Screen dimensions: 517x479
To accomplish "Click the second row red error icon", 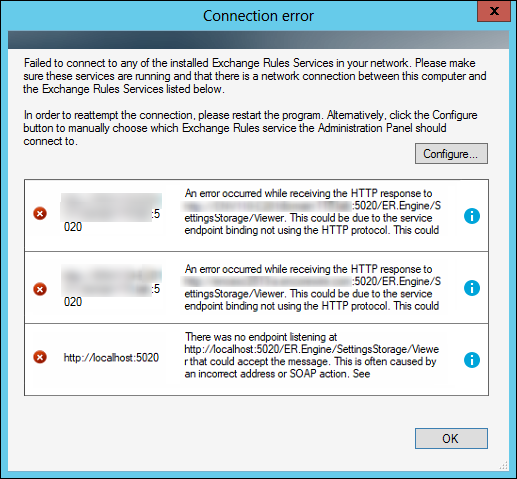I will pyautogui.click(x=40, y=289).
